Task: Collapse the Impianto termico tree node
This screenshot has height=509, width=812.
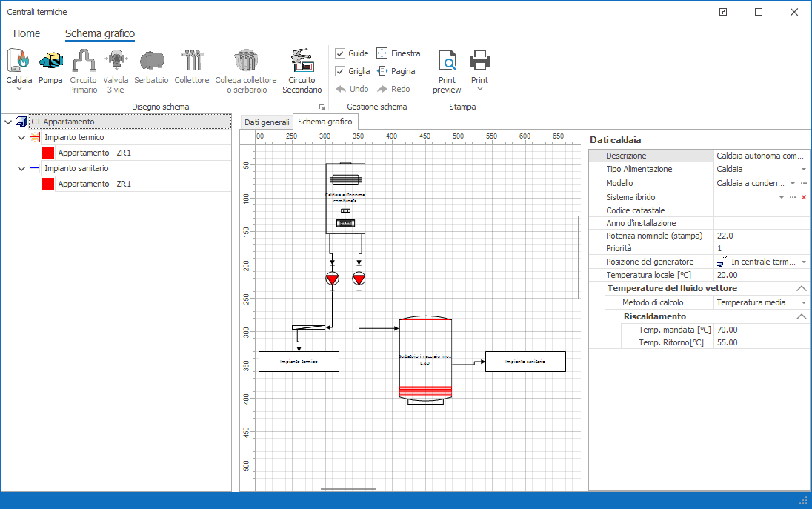Action: (x=21, y=137)
